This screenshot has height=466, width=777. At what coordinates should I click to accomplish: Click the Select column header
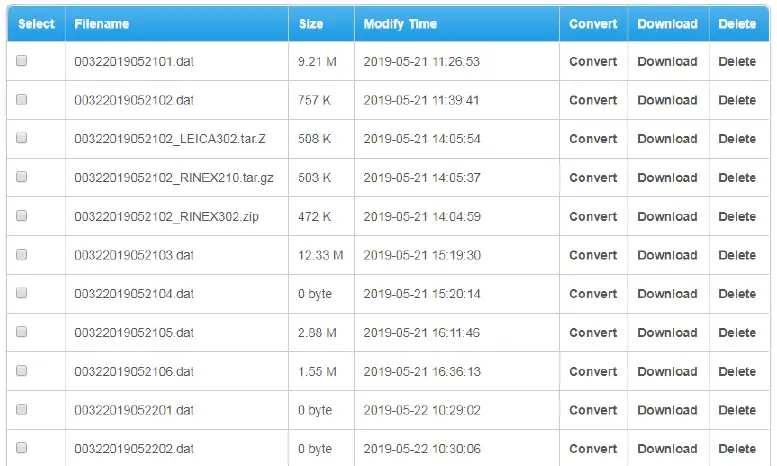click(x=36, y=24)
